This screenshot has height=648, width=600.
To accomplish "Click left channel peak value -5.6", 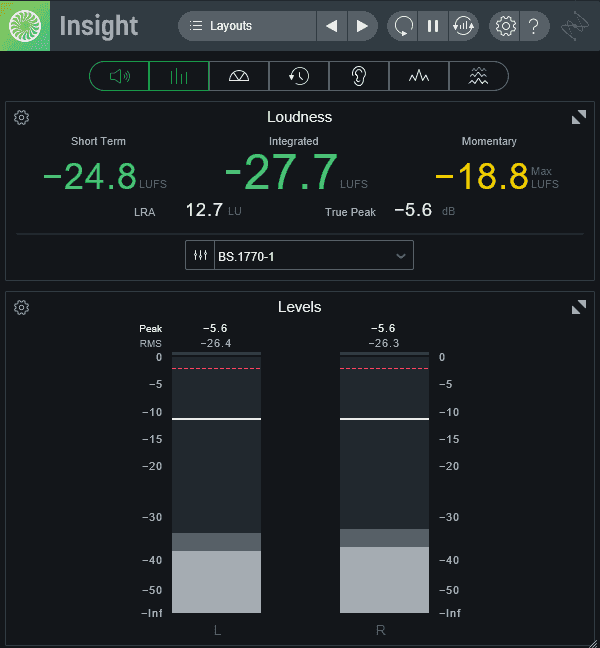I will tap(215, 329).
